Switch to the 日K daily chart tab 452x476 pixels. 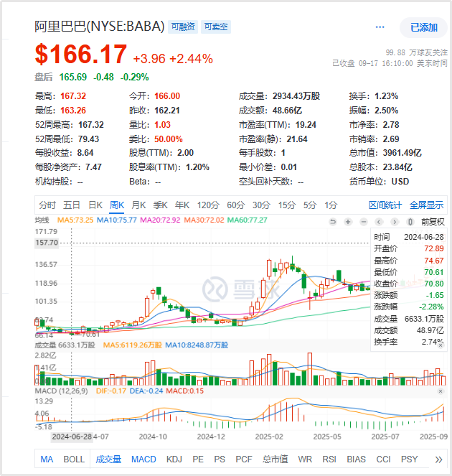pyautogui.click(x=95, y=205)
